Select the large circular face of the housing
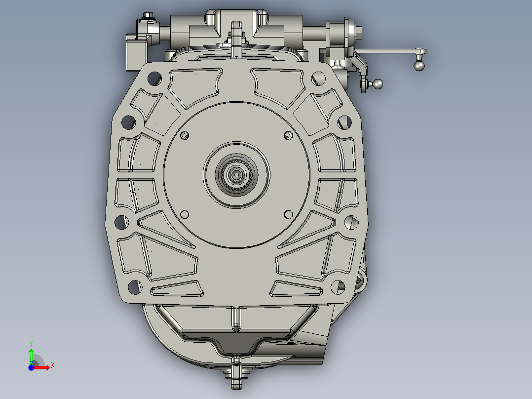This screenshot has height=399, width=532. (x=236, y=175)
